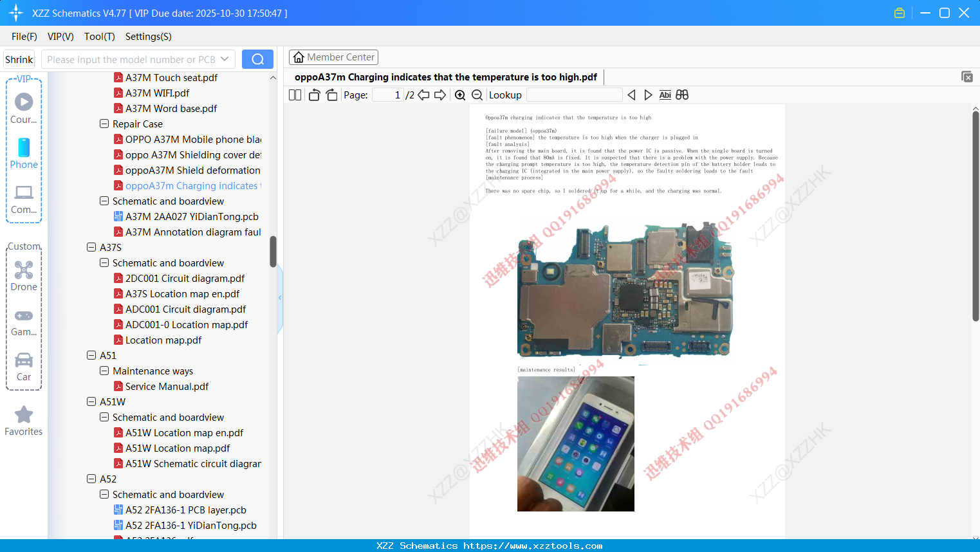
Task: Click the Shrink button
Action: pyautogui.click(x=19, y=59)
